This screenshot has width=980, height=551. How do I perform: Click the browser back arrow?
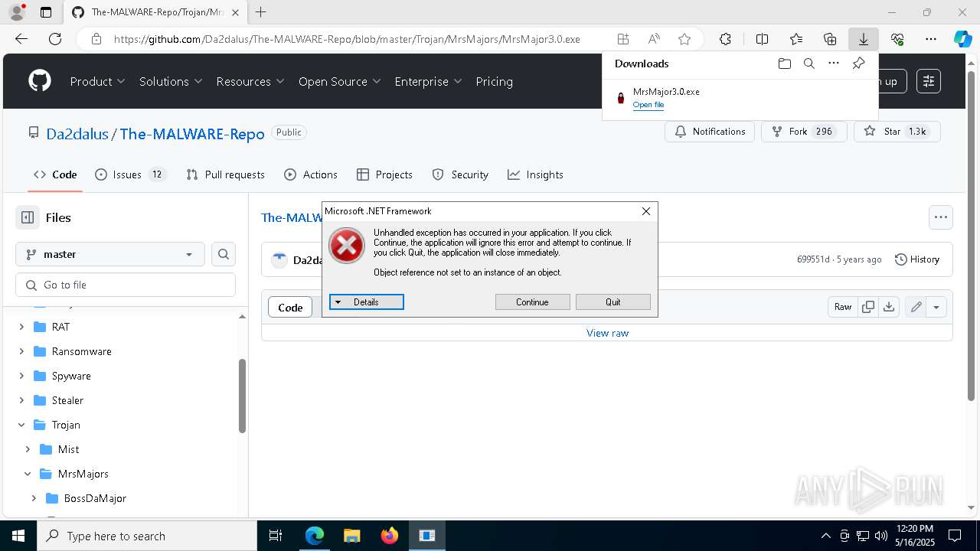(x=21, y=39)
